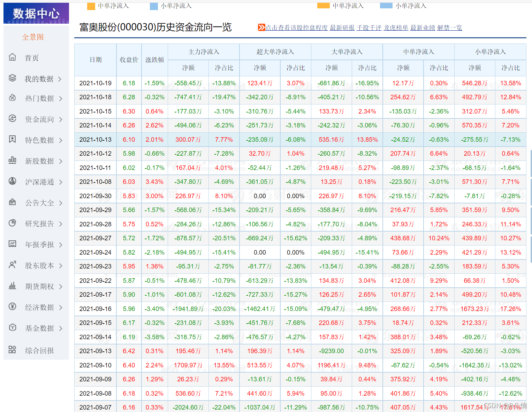The height and width of the screenshot is (412, 532).
Task: Click the cube icon for 基金数据
Action: (x=13, y=327)
